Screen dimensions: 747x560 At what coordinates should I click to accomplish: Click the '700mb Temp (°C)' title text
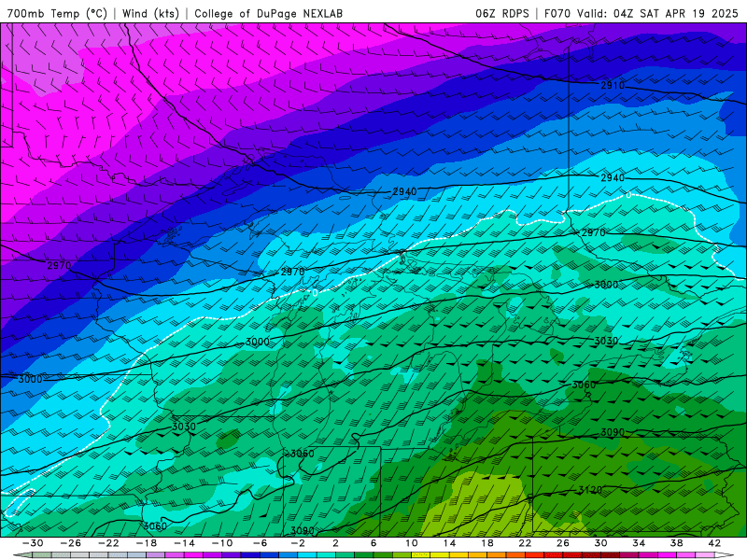(57, 13)
